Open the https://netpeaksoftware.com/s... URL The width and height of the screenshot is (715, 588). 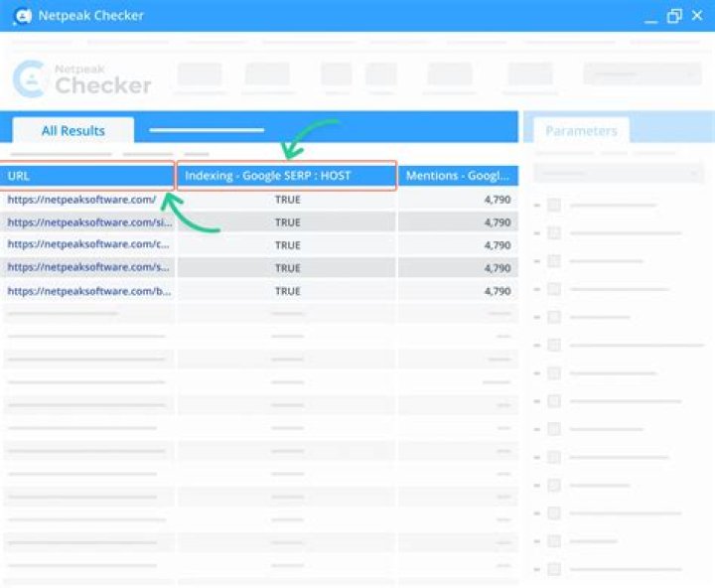click(x=88, y=267)
